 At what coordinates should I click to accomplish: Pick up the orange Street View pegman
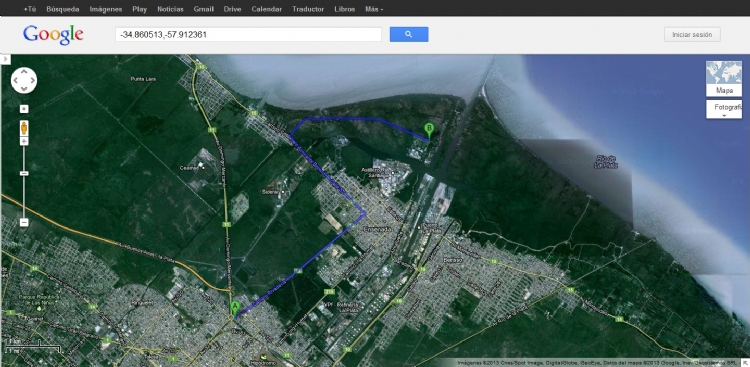24,128
